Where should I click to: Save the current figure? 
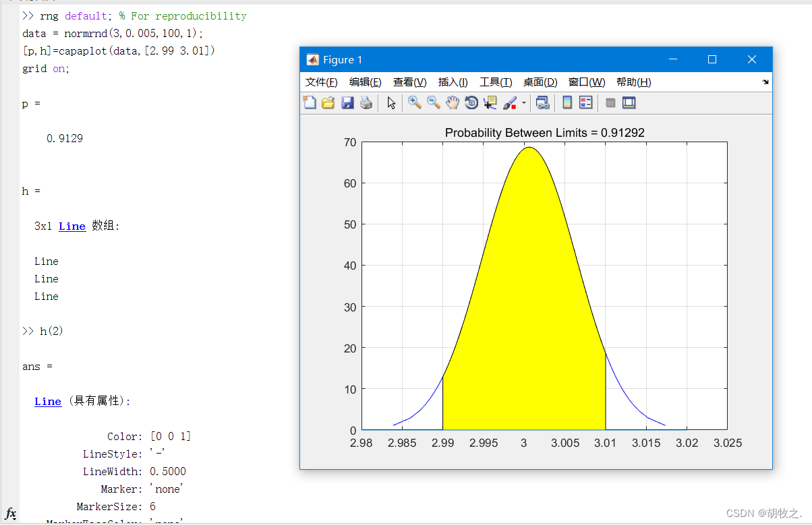click(347, 102)
